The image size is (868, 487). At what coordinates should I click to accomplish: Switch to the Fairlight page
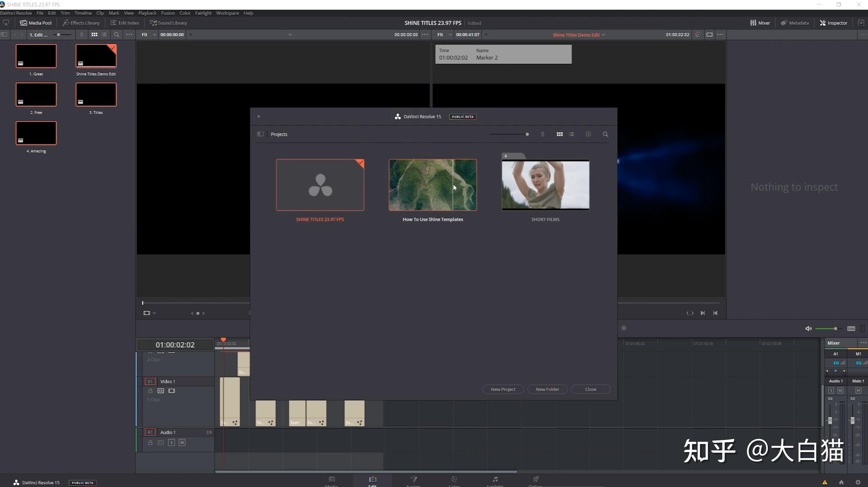click(x=495, y=481)
